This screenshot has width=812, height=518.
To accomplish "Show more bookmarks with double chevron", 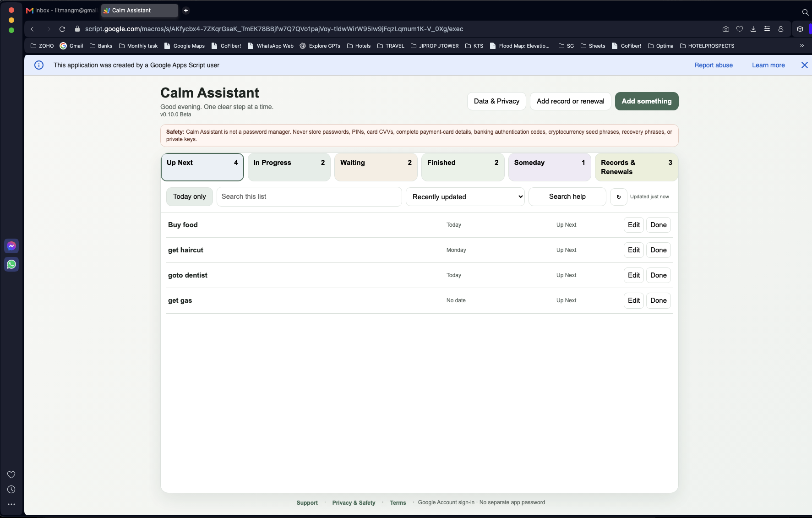I will (x=802, y=46).
